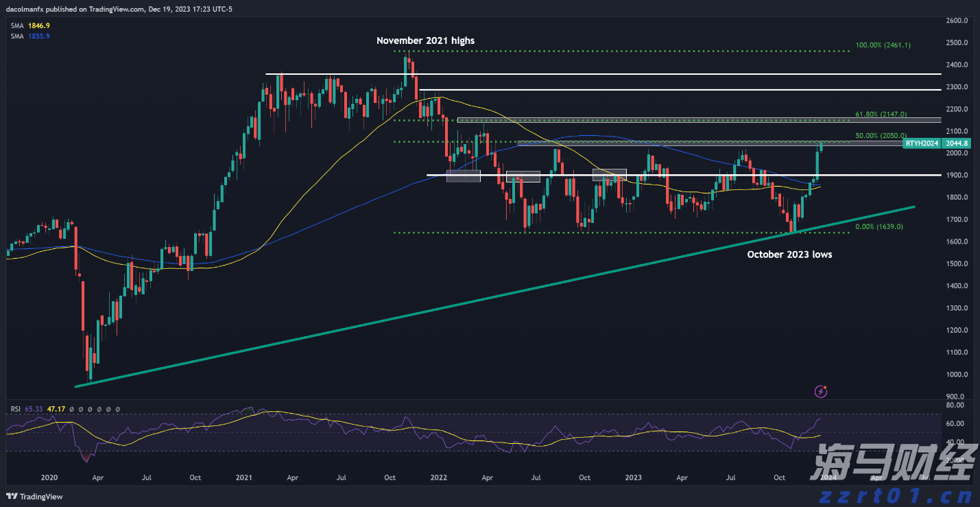
Task: Click the 2022 label on time axis
Action: click(439, 477)
